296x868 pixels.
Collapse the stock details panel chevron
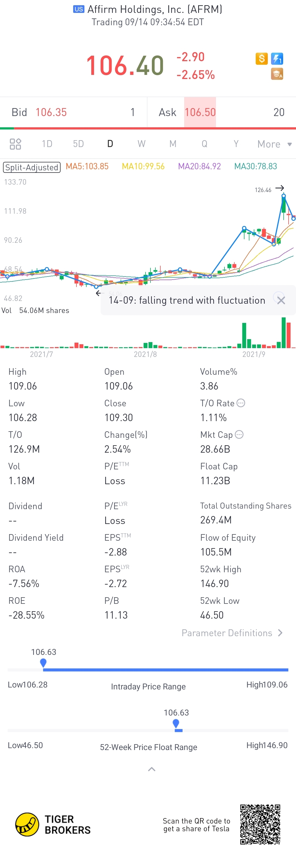coord(152,769)
